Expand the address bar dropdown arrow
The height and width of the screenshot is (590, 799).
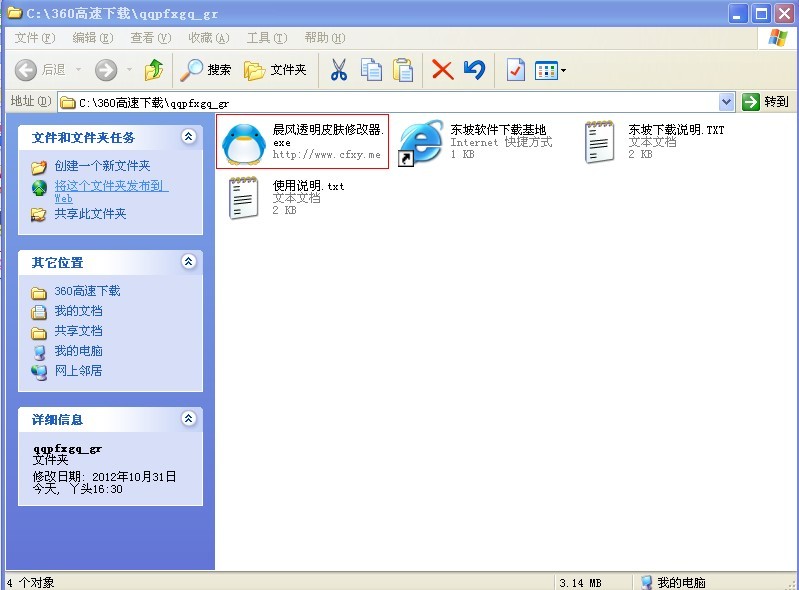726,102
